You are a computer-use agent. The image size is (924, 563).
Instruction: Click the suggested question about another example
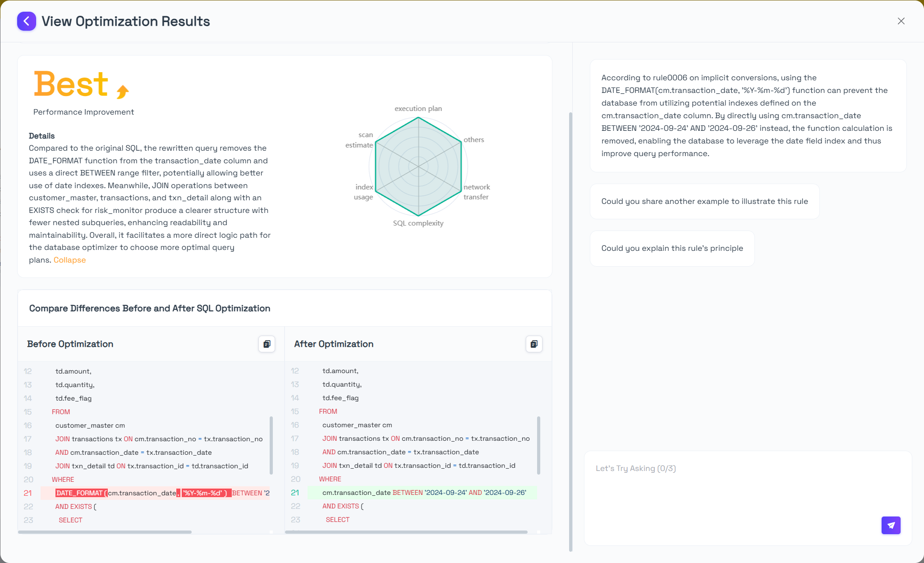point(704,201)
